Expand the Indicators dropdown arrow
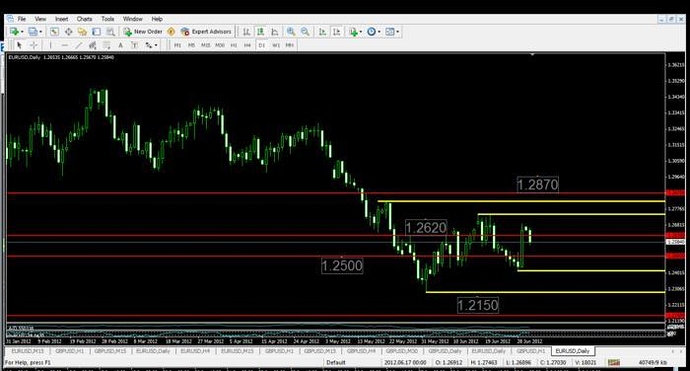Image resolution: width=690 pixels, height=371 pixels. [360, 32]
